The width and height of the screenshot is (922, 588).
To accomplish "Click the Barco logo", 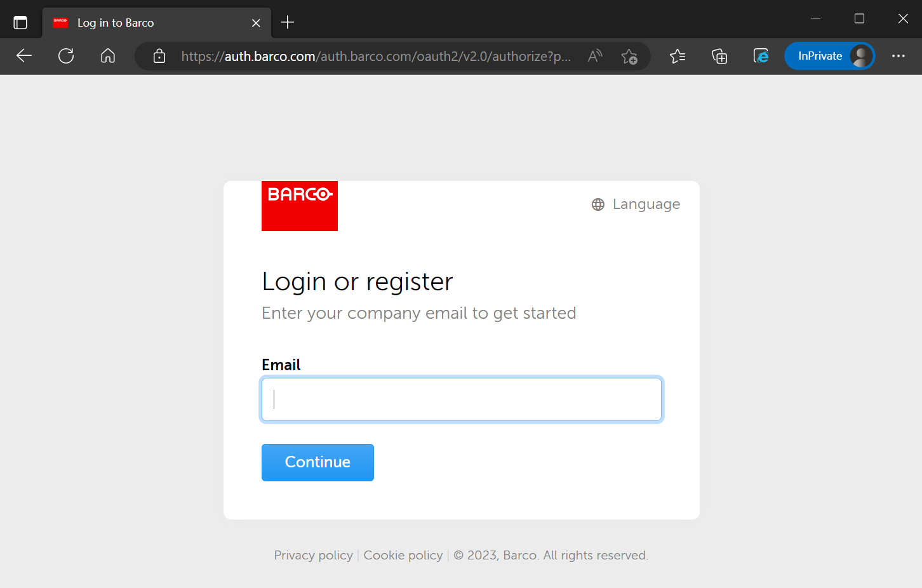I will [x=299, y=206].
